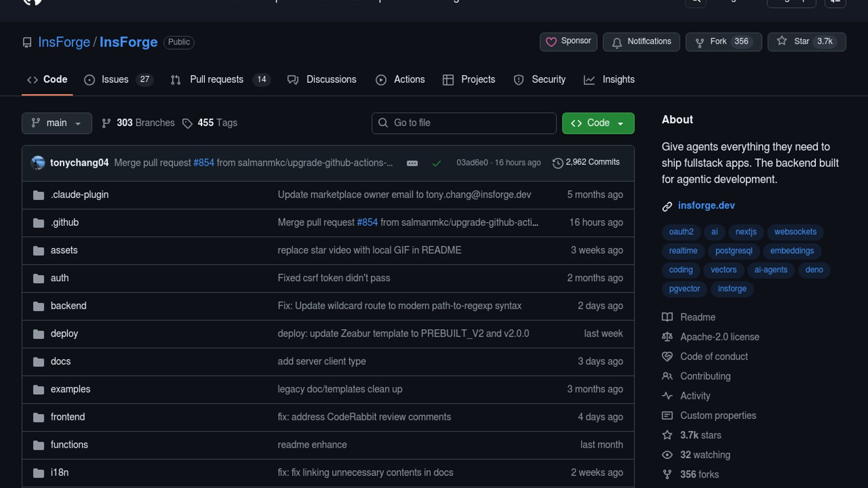Click tonychang04 avatar image

(38, 163)
